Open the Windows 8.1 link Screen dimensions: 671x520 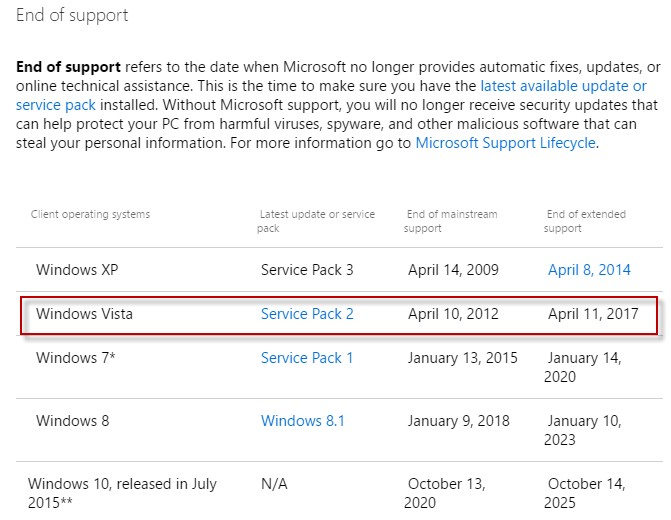click(303, 421)
